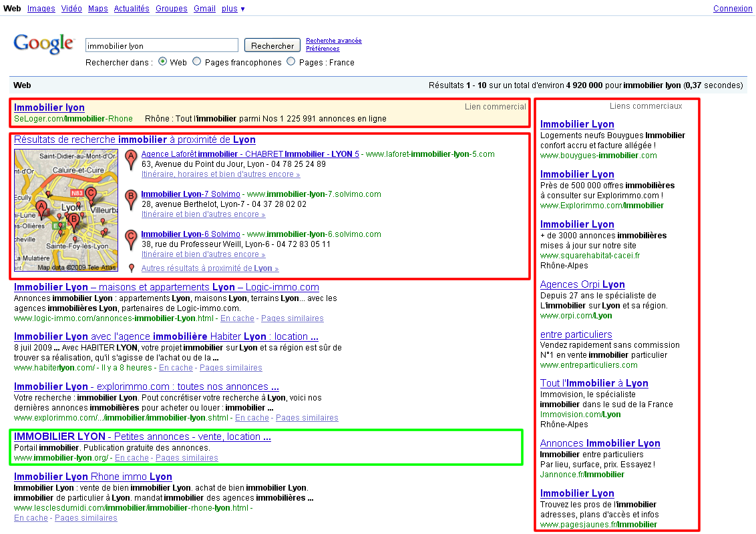Click Itinéraire, horaires et bien d'autres encore
Screen dimensions: 756x534
click(x=221, y=174)
